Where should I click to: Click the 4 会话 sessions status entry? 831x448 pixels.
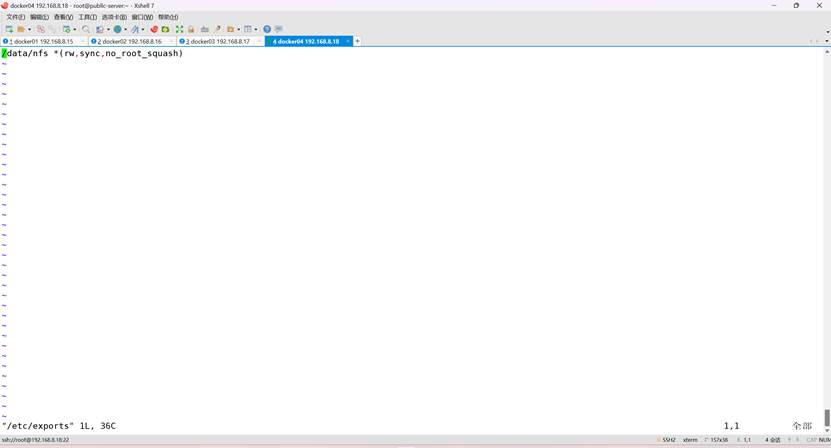[x=773, y=440]
